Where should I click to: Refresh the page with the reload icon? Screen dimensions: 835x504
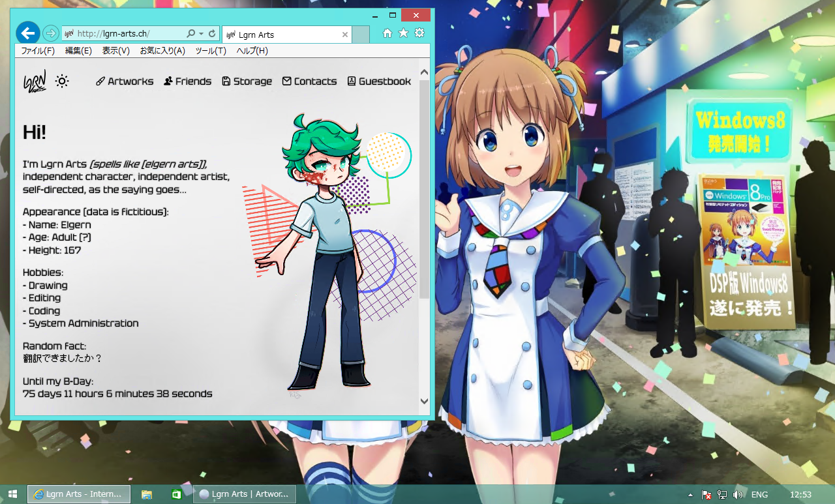[212, 33]
